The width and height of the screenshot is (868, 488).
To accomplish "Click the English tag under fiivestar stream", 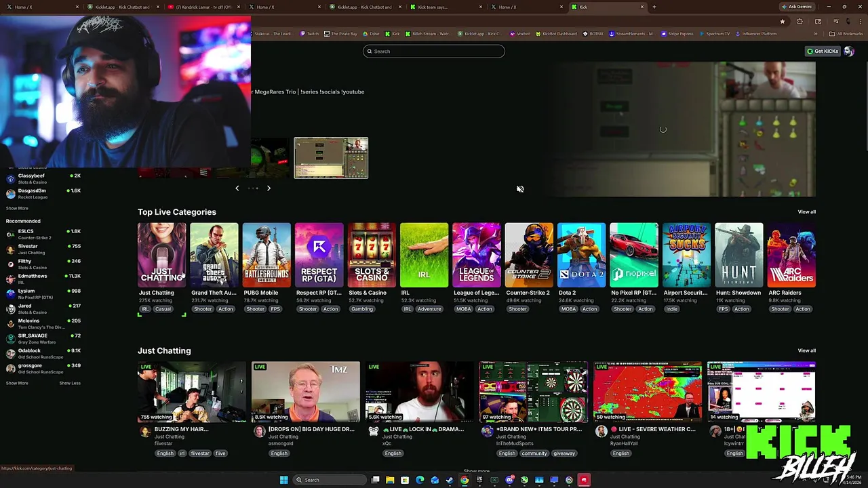I will 165,453.
